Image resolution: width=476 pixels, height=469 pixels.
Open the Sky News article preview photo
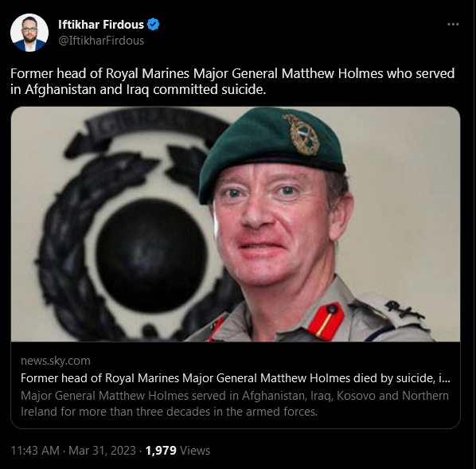(x=236, y=225)
